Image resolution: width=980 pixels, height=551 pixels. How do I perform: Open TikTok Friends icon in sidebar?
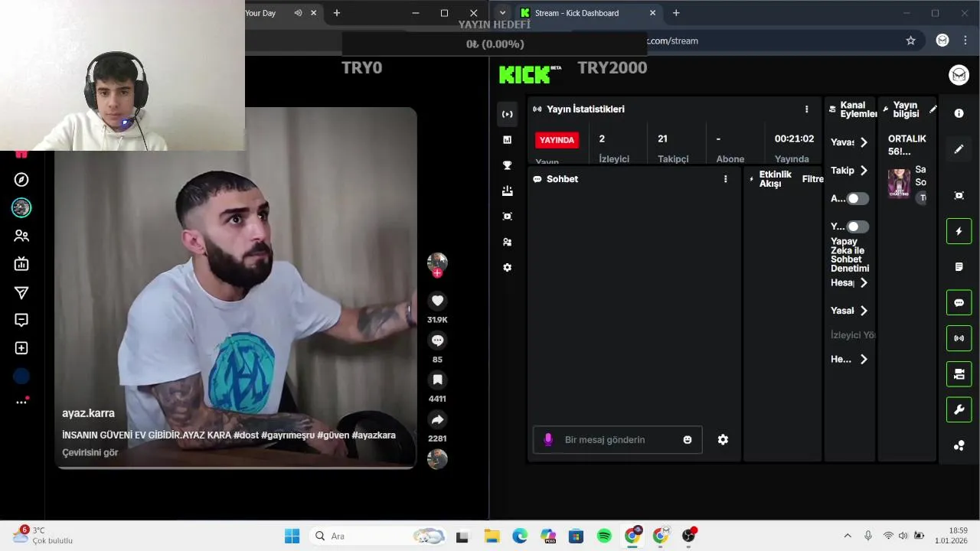click(x=21, y=236)
